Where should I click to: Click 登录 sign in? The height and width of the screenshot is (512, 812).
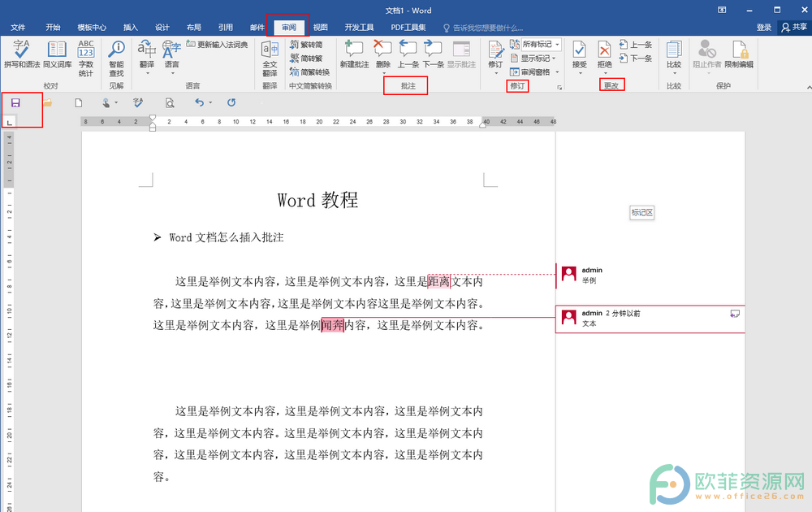764,28
